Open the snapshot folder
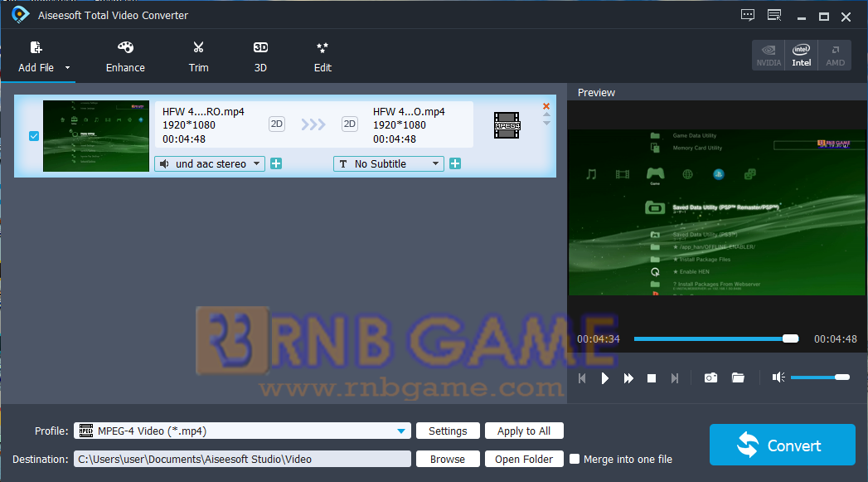Image resolution: width=868 pixels, height=482 pixels. tap(738, 377)
